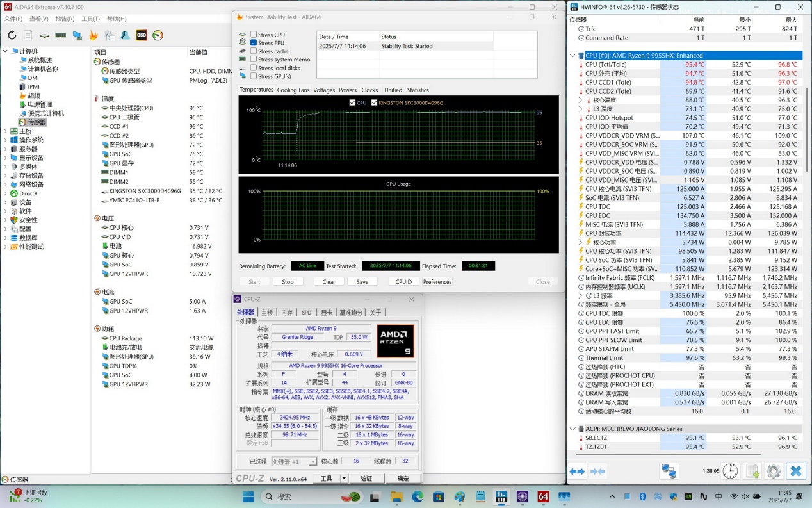The width and height of the screenshot is (812, 508).
Task: Click the Bluetooth tray icon
Action: (642, 496)
